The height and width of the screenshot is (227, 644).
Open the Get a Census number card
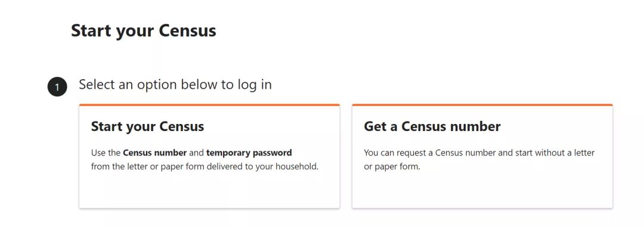click(482, 156)
